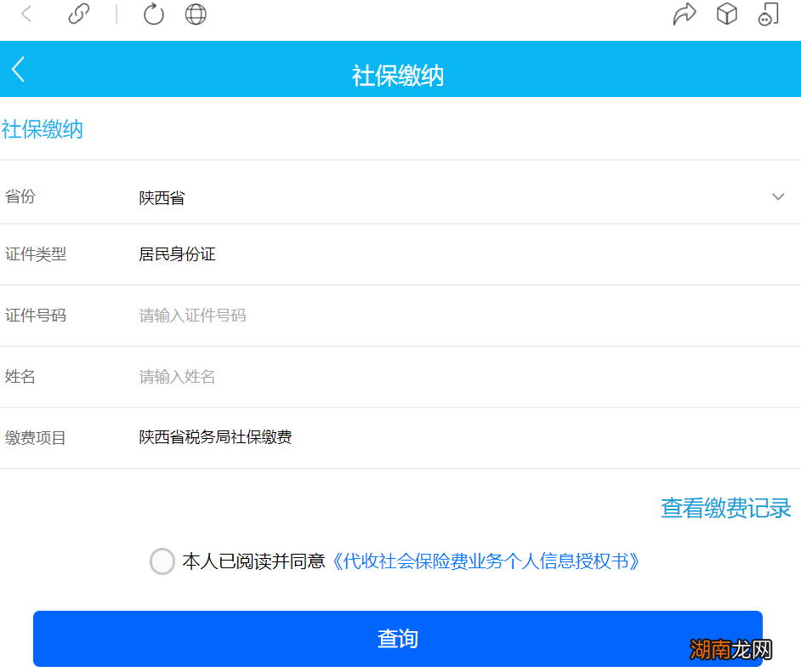Open the globe browser icon
Image resolution: width=801 pixels, height=672 pixels.
click(195, 14)
